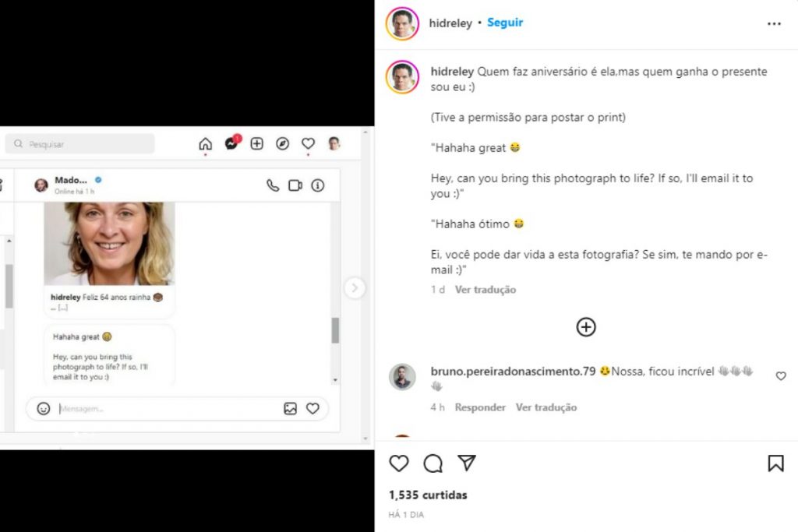Share the post via the paper plane icon

click(466, 463)
